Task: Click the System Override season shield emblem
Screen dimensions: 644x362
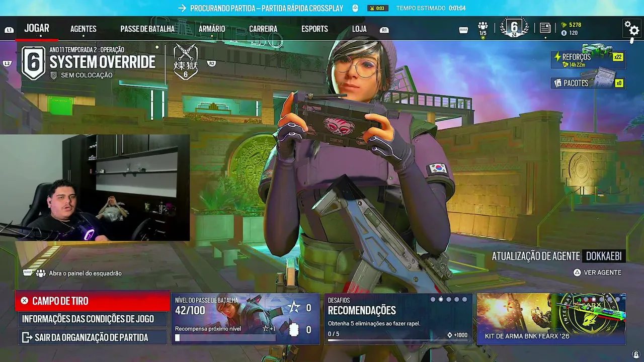Action: click(34, 63)
